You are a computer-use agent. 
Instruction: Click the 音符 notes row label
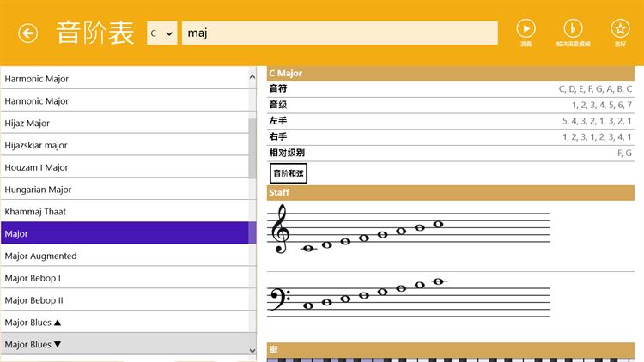click(x=278, y=88)
